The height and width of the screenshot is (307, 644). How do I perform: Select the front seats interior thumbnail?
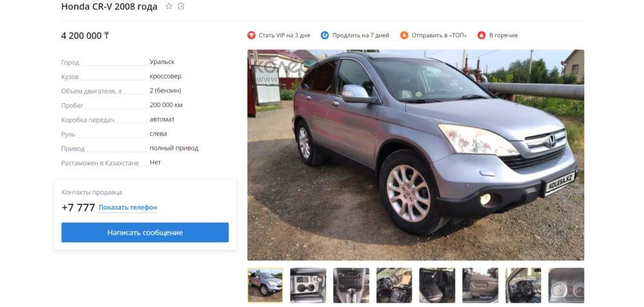click(x=394, y=286)
